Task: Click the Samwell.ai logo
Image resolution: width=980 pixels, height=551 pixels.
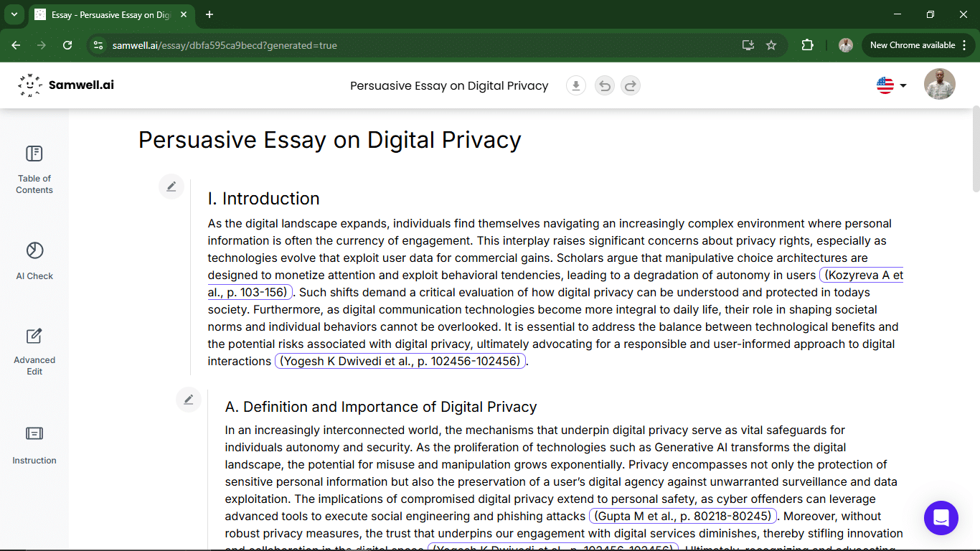Action: 66,85
